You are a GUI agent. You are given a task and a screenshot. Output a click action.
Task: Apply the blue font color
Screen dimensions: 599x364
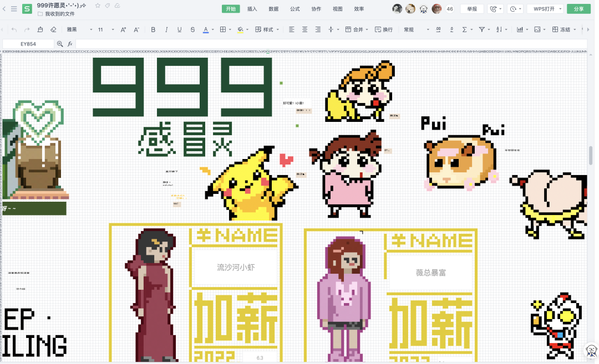tap(206, 29)
